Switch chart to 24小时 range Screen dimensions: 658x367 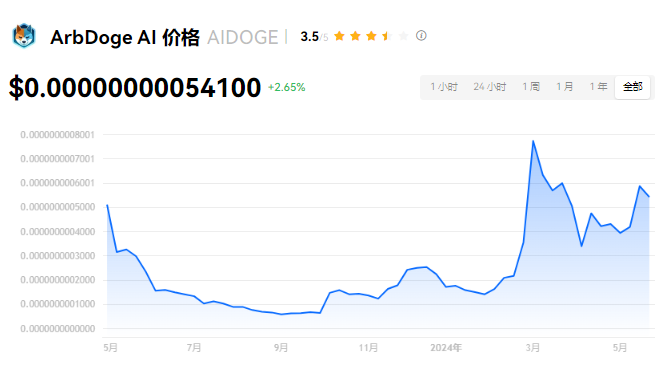(x=490, y=87)
